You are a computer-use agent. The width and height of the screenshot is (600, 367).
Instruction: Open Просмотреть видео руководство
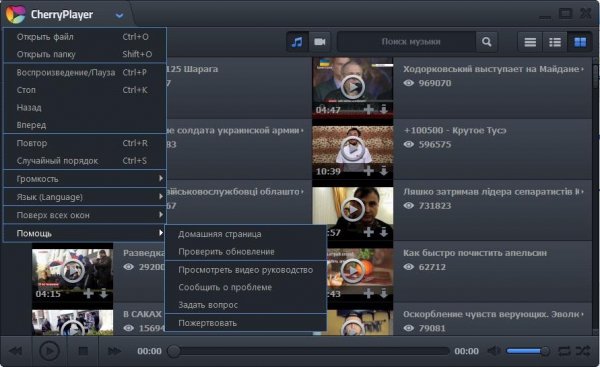pos(246,270)
